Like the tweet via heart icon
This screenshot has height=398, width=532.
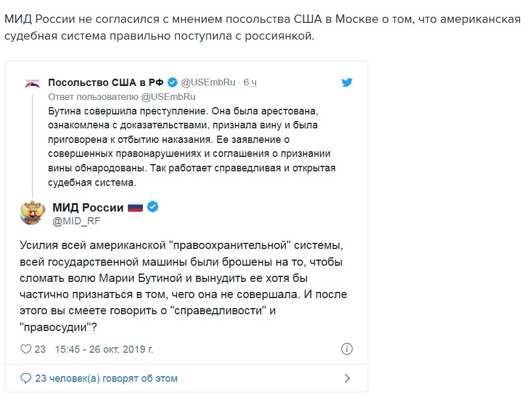pos(26,349)
